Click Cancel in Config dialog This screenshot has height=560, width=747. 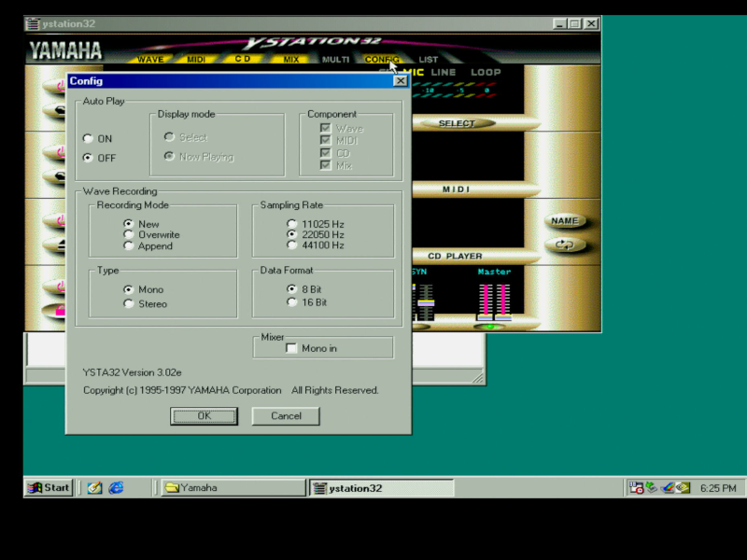tap(286, 416)
